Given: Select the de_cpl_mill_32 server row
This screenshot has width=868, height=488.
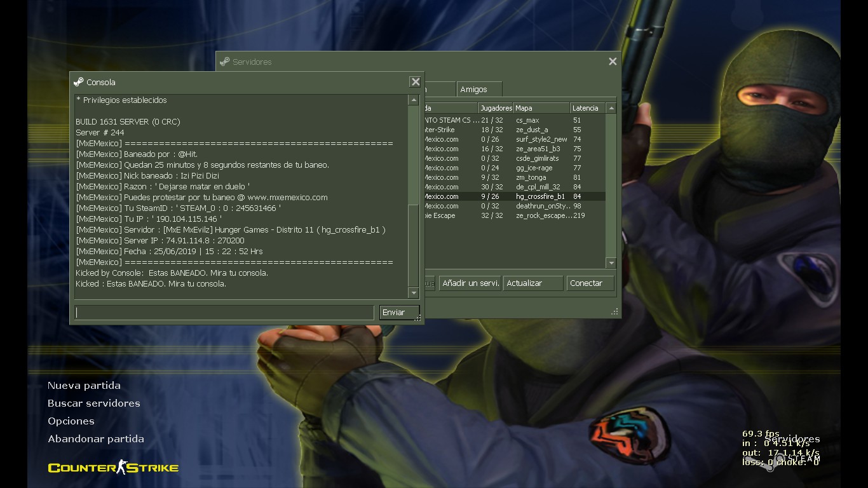Looking at the screenshot, I should (515, 187).
